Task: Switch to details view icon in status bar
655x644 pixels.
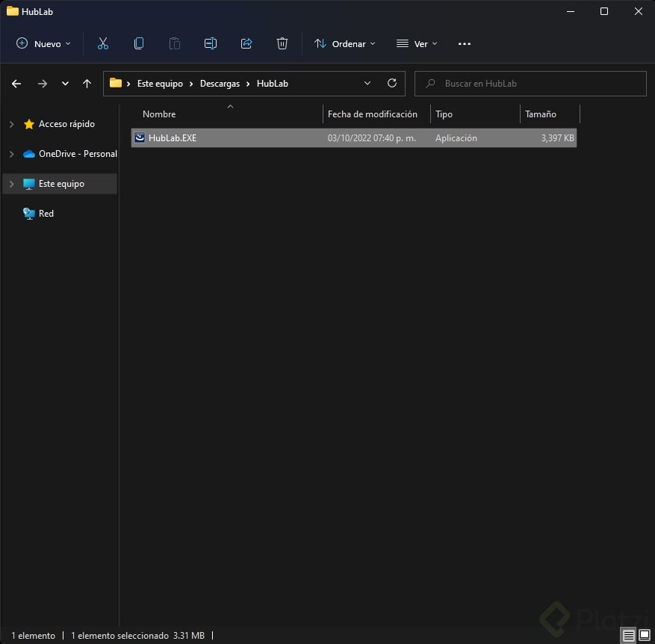Action: pos(628,635)
